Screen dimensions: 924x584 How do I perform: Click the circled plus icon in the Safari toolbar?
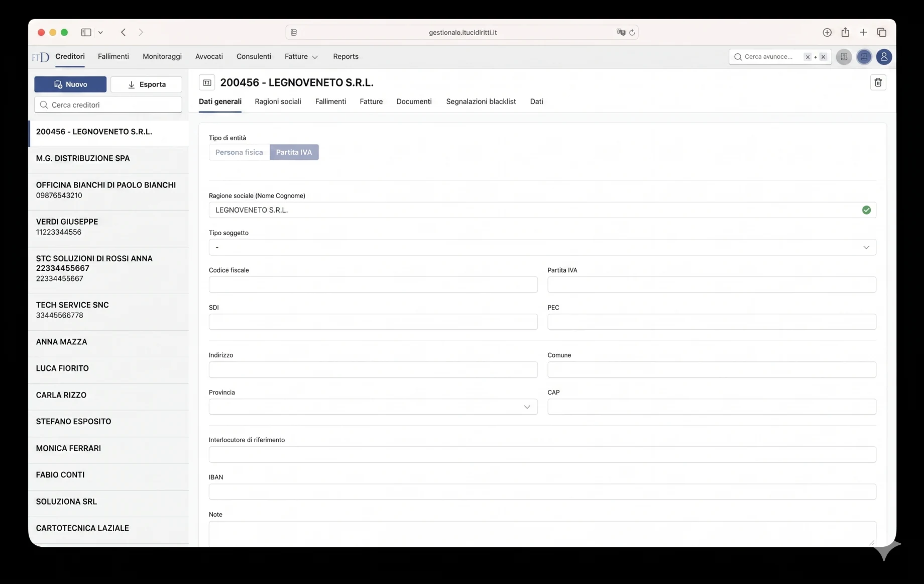827,32
